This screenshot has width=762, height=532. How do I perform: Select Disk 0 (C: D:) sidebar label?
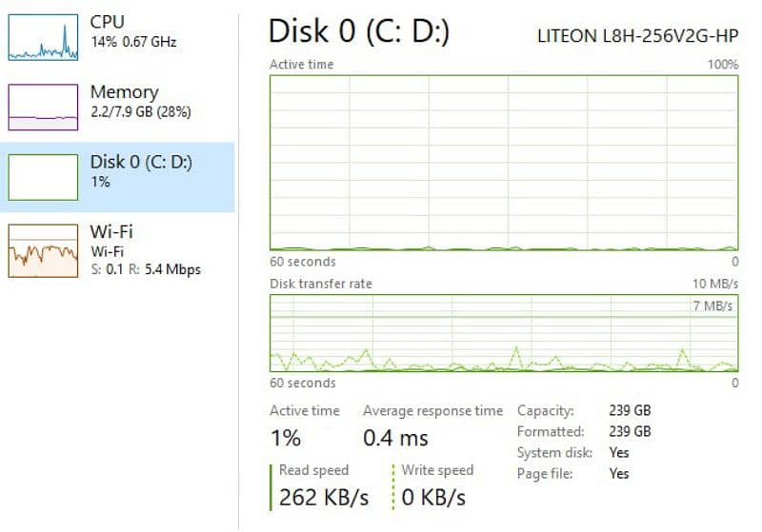click(x=141, y=162)
